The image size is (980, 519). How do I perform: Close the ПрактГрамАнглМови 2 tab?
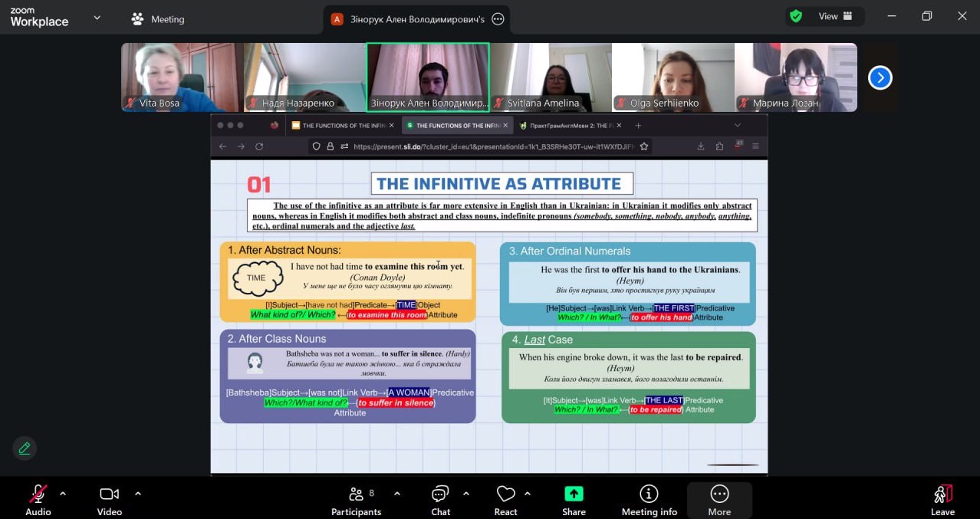point(620,126)
